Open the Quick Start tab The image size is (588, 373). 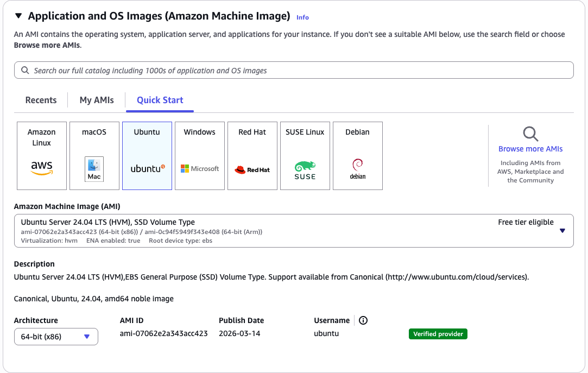160,100
